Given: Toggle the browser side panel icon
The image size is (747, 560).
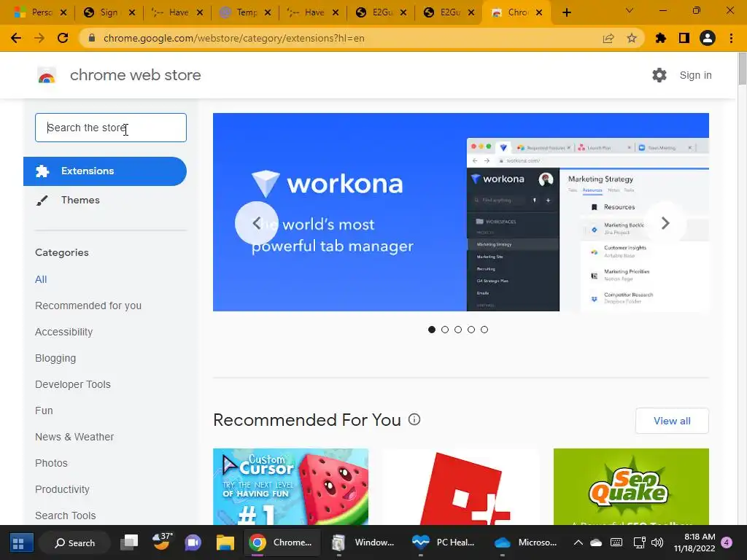Looking at the screenshot, I should point(684,38).
